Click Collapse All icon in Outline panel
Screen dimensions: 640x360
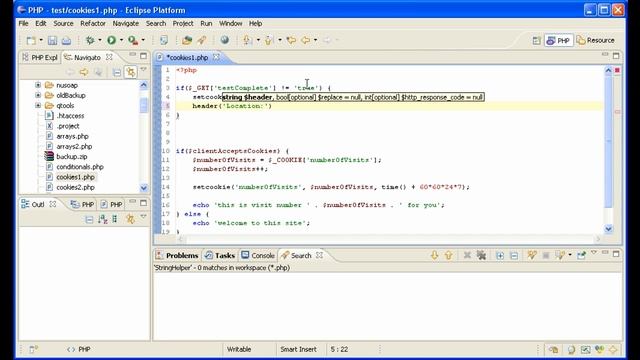tap(89, 220)
